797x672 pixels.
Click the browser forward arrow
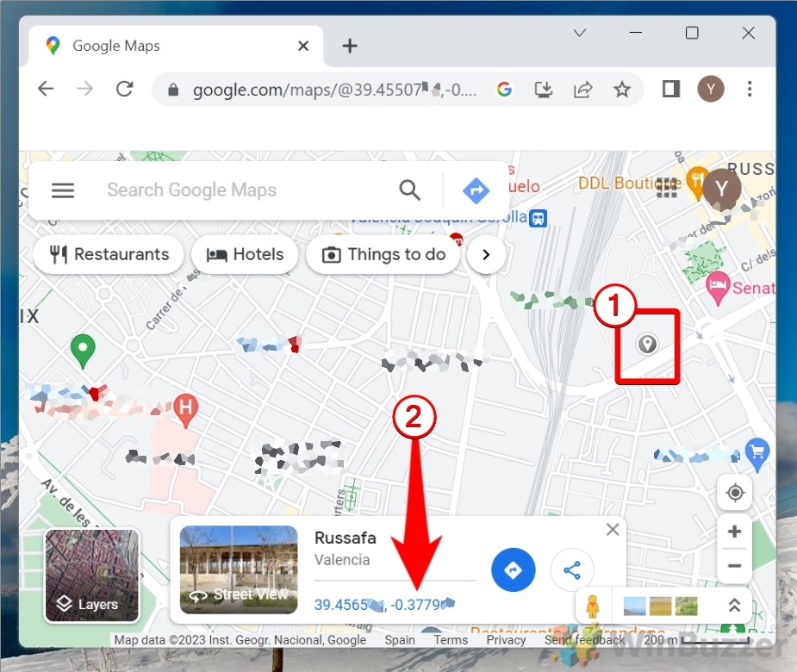[85, 89]
